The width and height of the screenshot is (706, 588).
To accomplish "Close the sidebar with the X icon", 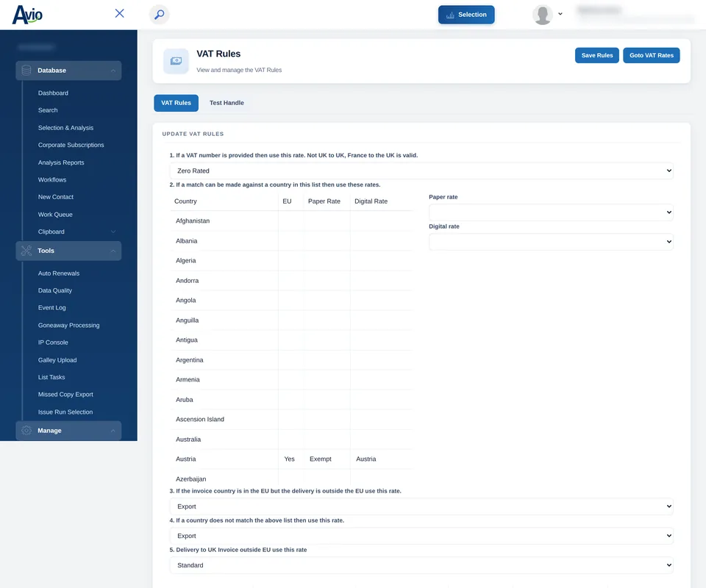I will [x=119, y=13].
